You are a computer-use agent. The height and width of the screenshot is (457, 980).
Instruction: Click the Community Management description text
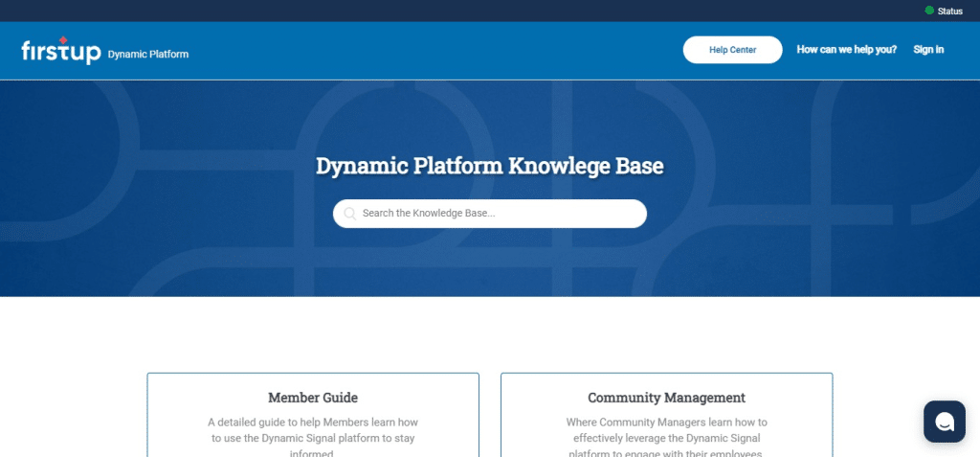[x=666, y=429]
